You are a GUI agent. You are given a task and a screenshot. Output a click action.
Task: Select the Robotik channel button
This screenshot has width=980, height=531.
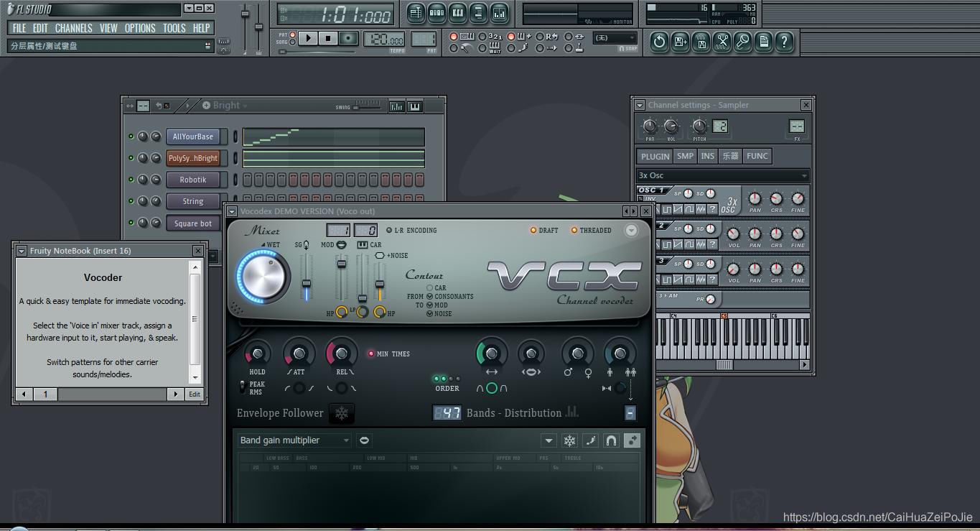[x=193, y=180]
